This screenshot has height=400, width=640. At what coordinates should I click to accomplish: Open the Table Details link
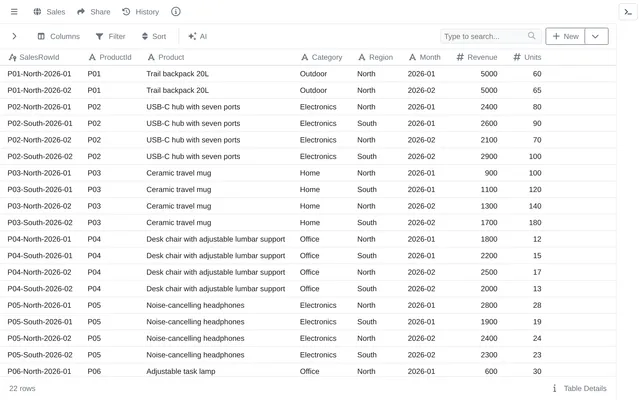[585, 388]
